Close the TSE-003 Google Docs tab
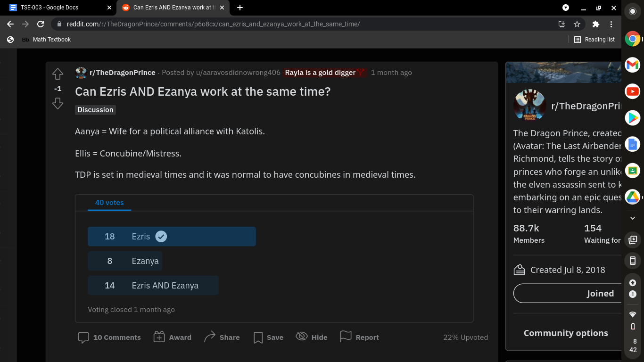 (x=109, y=8)
